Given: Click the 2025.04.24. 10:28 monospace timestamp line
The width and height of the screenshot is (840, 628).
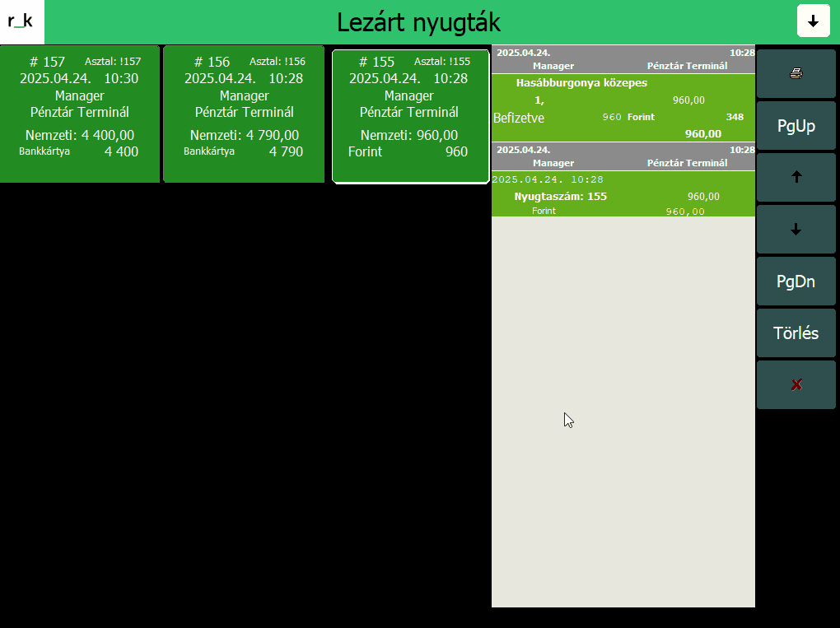Looking at the screenshot, I should [x=548, y=179].
